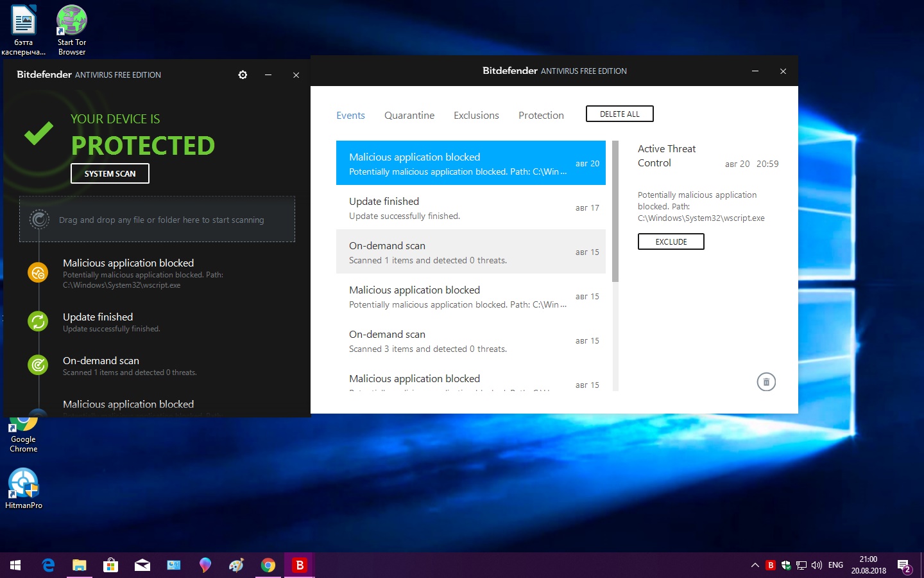Click the DELETE ALL button
This screenshot has height=578, width=924.
[620, 114]
